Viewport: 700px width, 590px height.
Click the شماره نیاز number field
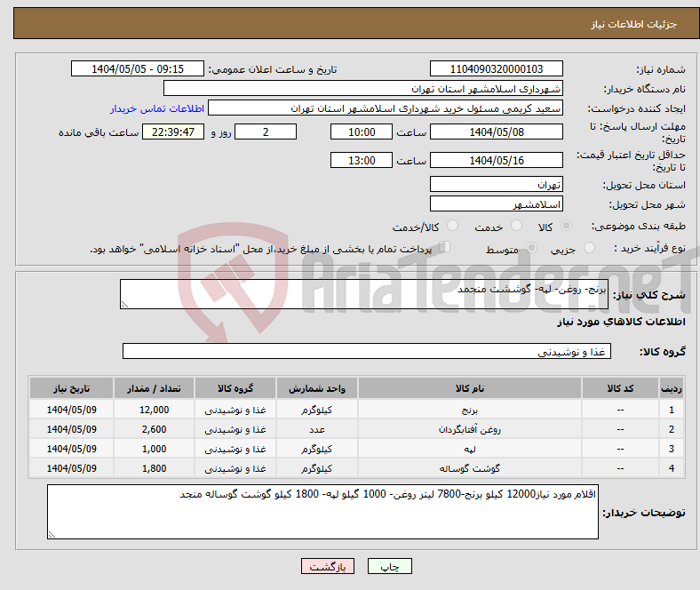click(x=496, y=68)
